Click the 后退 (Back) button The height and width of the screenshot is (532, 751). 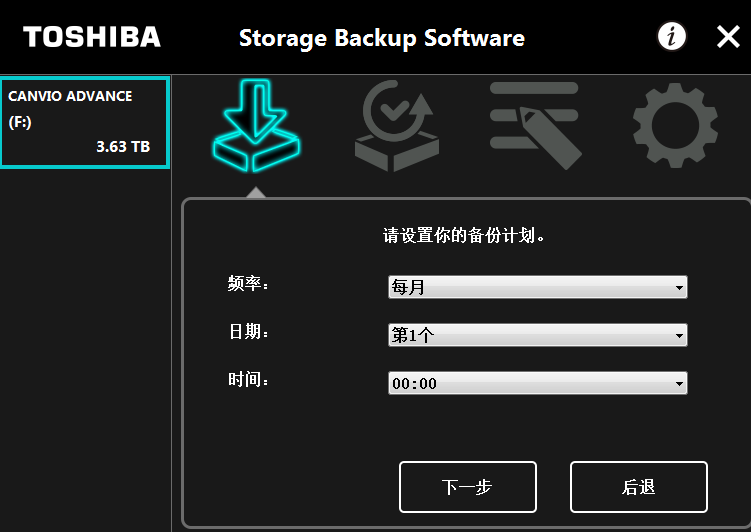638,487
